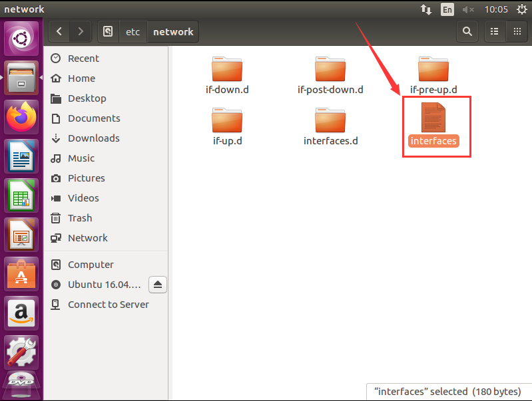Click Connect to Server

pyautogui.click(x=105, y=305)
